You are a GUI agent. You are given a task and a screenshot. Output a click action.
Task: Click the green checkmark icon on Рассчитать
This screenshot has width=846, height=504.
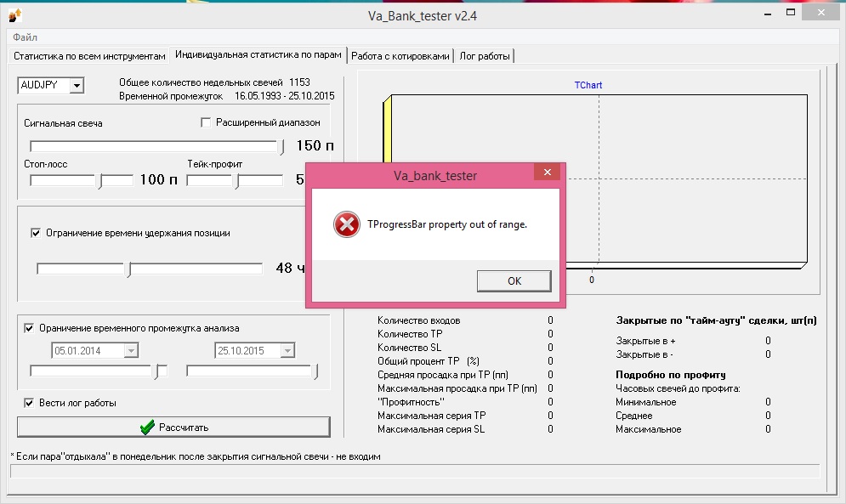(147, 428)
